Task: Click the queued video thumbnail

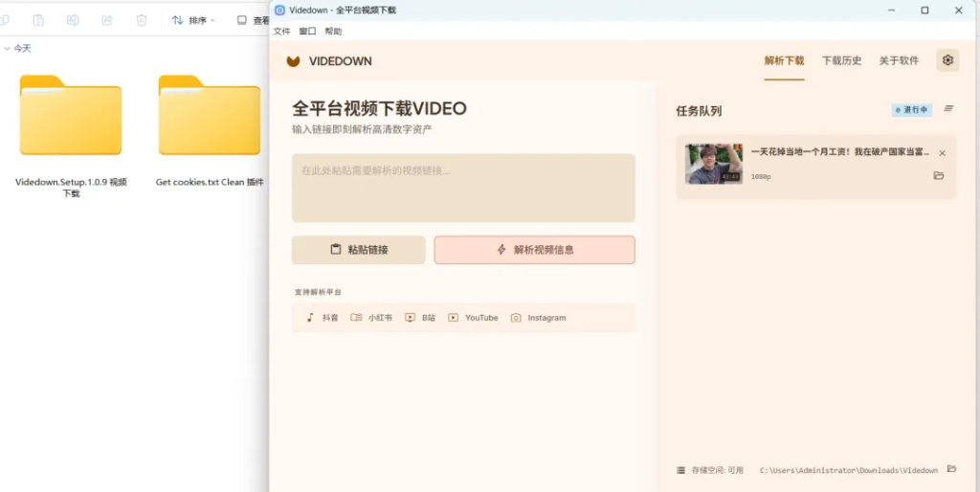Action: (x=714, y=164)
